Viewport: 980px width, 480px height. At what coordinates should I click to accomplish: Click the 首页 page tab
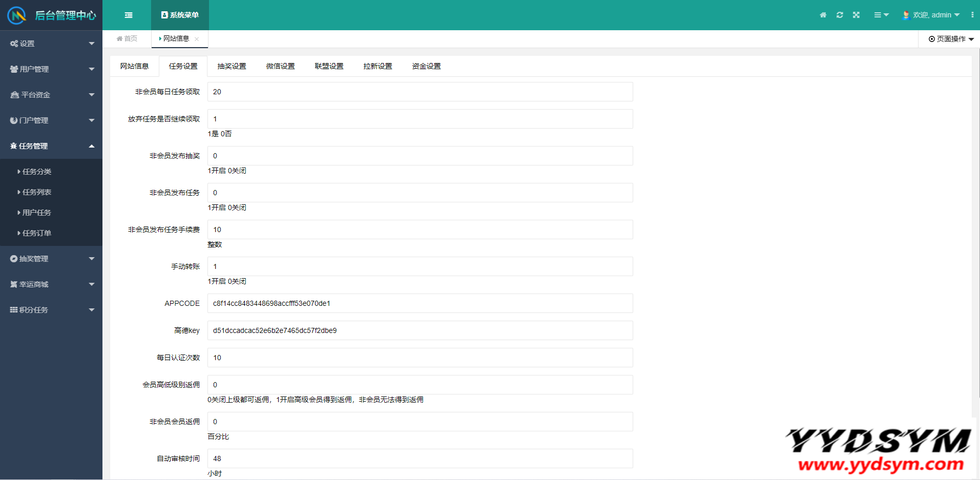tap(127, 39)
